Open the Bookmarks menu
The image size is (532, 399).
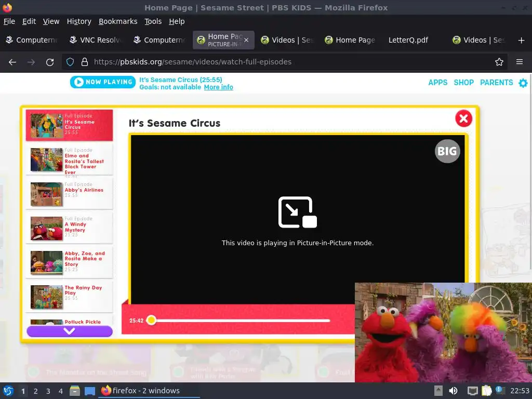tap(118, 21)
